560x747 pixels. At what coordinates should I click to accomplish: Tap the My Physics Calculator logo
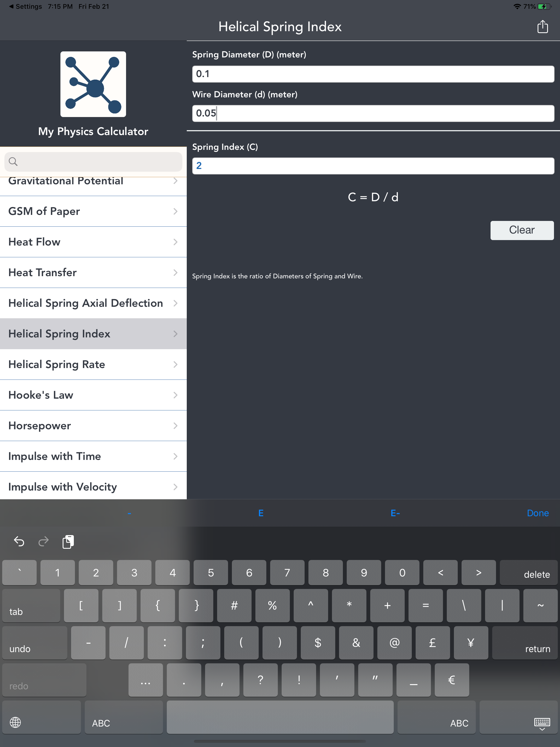click(93, 84)
